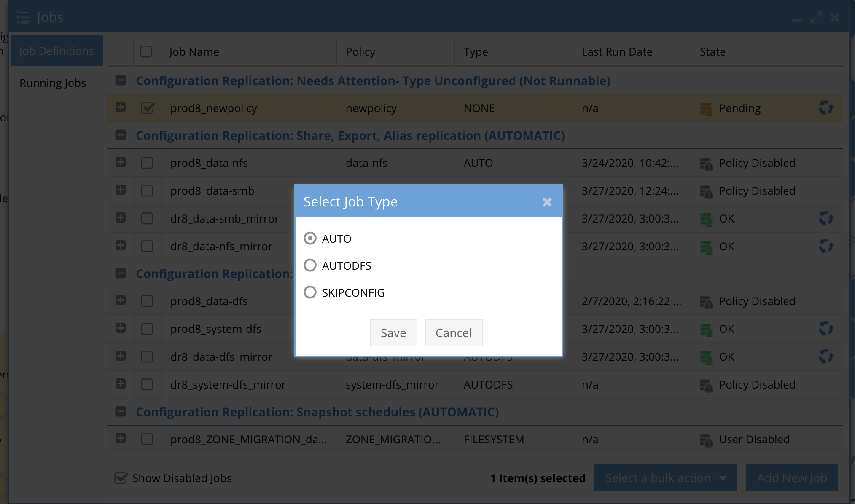
Task: Click the Add New Job button
Action: [x=792, y=478]
